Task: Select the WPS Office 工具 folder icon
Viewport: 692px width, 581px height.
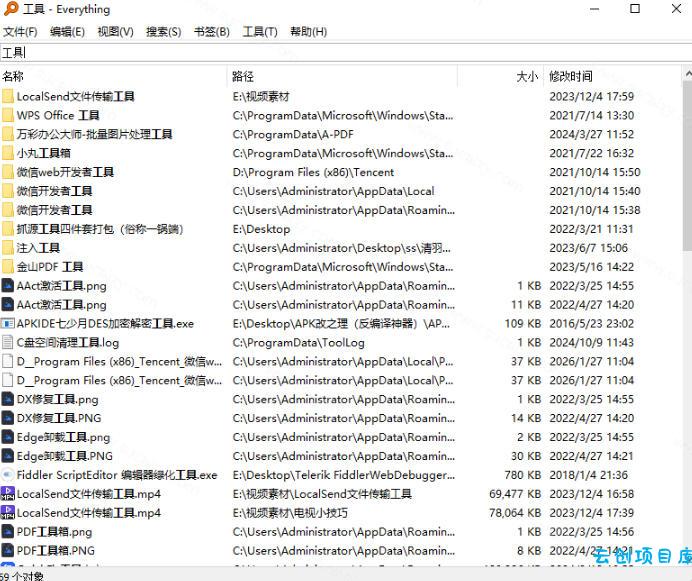Action: tap(8, 115)
